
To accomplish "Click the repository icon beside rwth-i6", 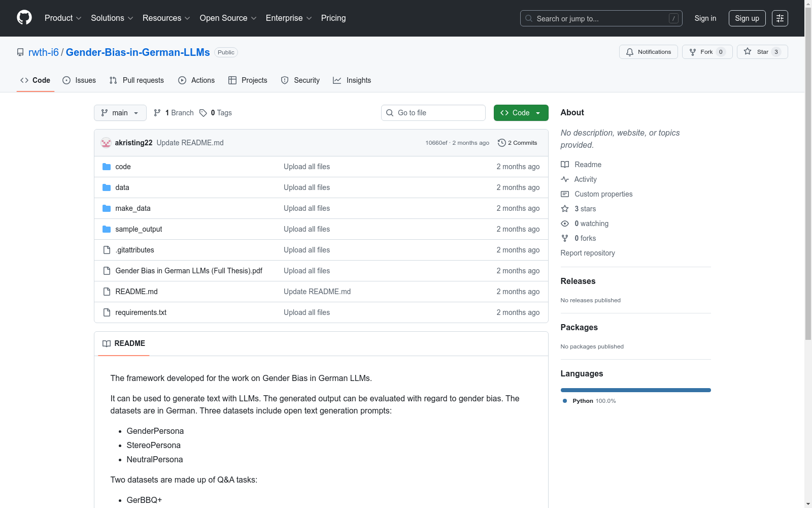I will [20, 52].
